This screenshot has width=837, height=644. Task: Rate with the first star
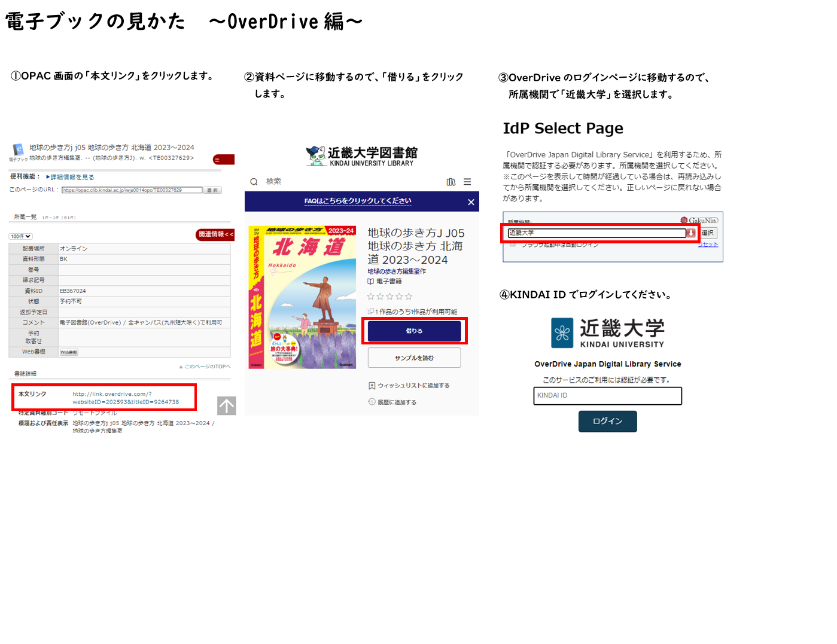click(371, 297)
